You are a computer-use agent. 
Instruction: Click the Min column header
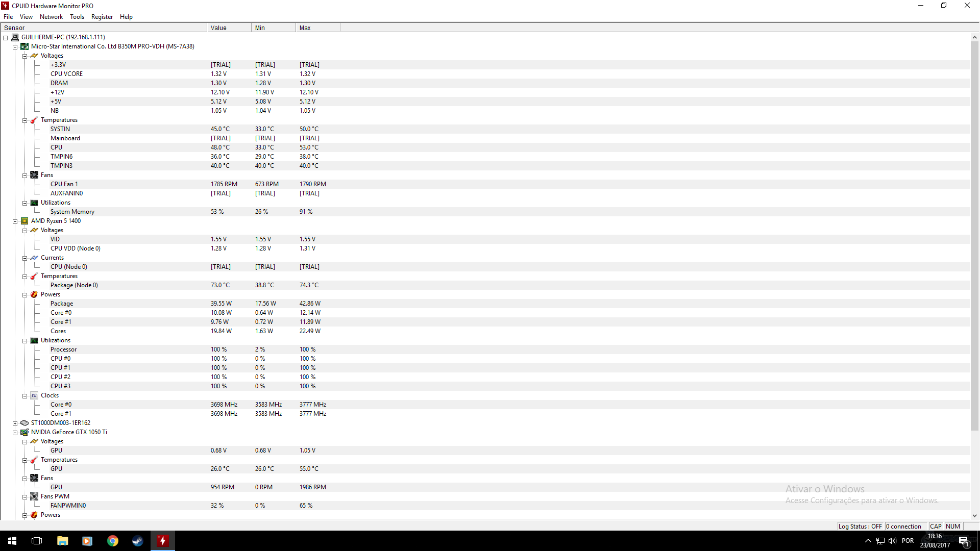tap(274, 28)
